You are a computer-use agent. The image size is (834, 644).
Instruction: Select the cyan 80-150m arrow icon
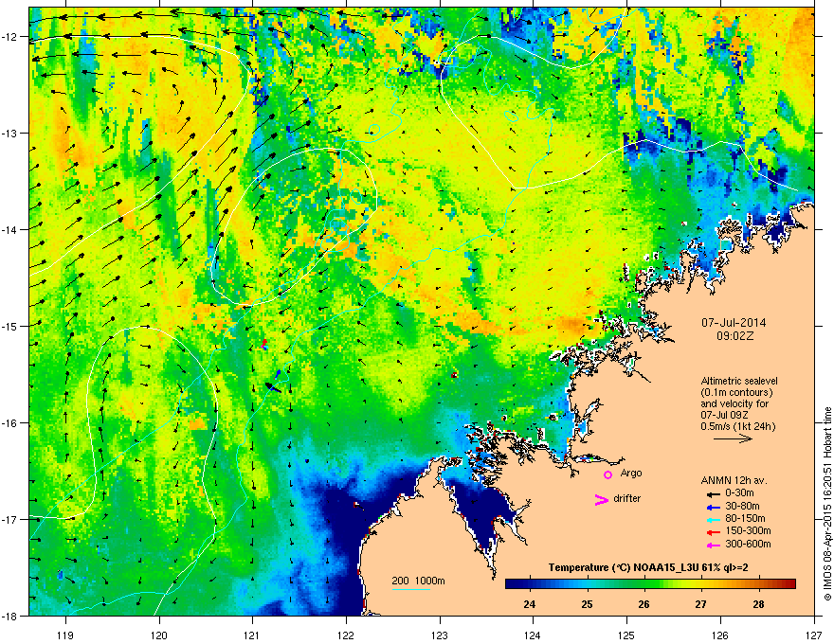714,519
